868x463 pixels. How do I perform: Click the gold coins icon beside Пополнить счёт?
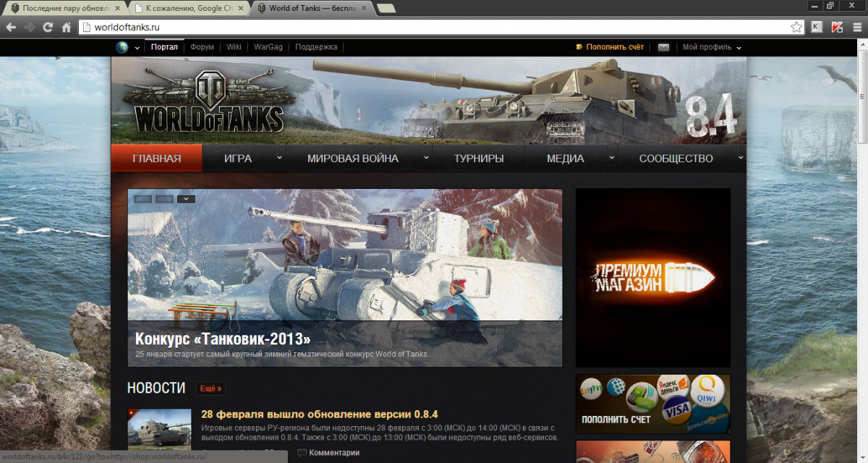pyautogui.click(x=579, y=47)
